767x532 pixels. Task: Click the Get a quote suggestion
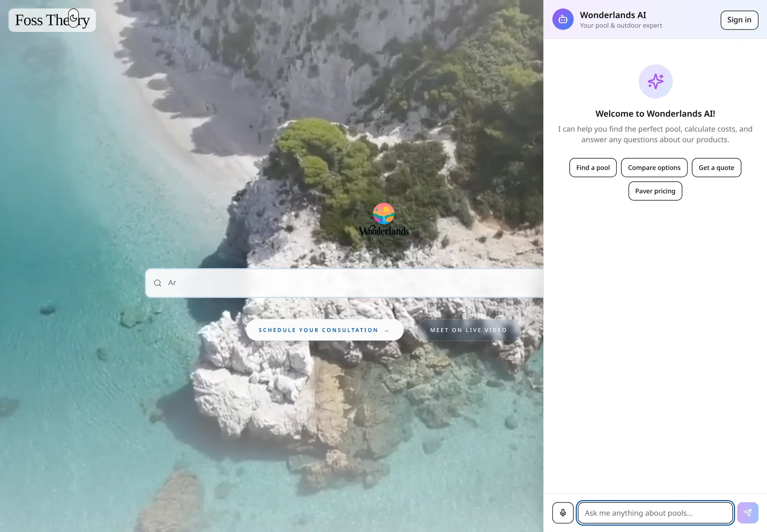tap(717, 167)
